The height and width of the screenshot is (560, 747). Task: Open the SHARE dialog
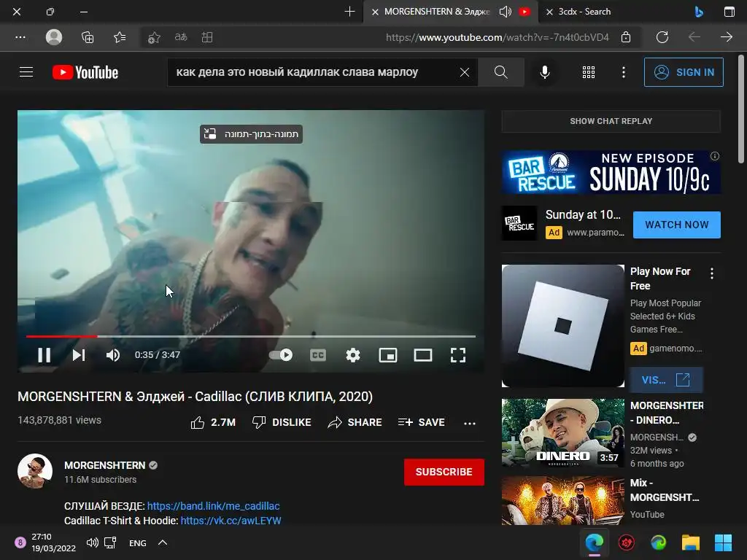click(x=355, y=422)
